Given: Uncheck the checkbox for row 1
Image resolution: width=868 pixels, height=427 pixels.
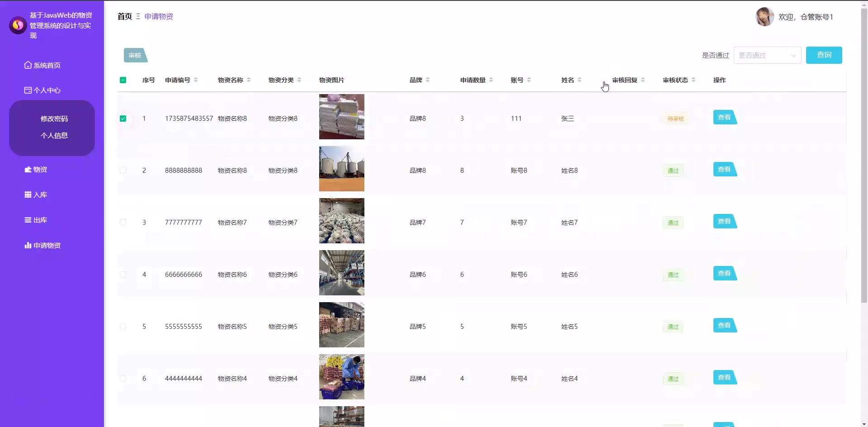Looking at the screenshot, I should tap(123, 119).
